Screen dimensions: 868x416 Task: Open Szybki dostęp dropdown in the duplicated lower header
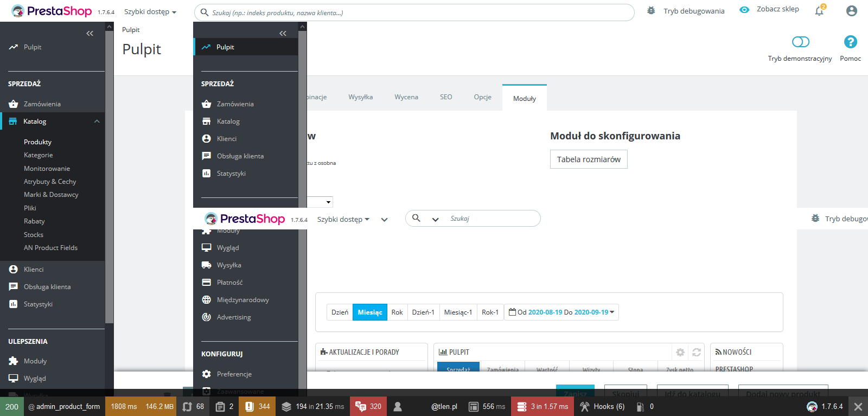point(343,219)
